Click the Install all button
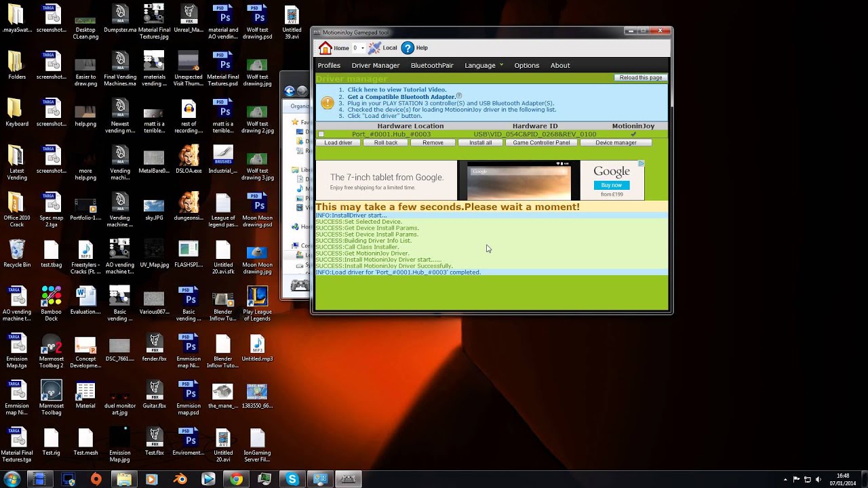Viewport: 868px width, 488px height. (x=480, y=142)
